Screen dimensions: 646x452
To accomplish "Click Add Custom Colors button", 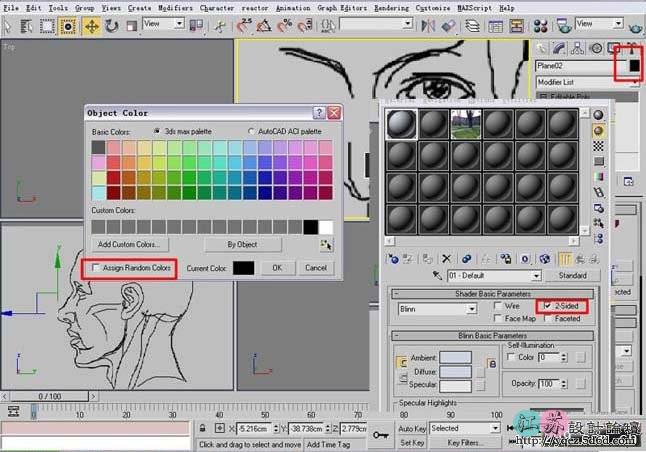I will coord(129,244).
